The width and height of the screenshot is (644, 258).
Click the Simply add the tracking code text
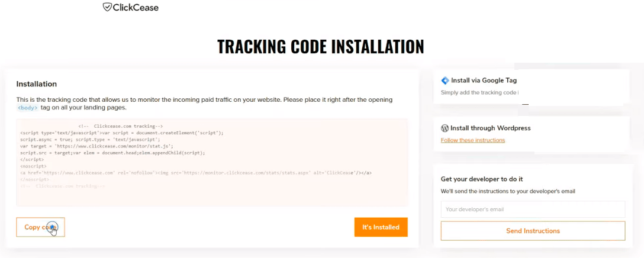coord(479,93)
